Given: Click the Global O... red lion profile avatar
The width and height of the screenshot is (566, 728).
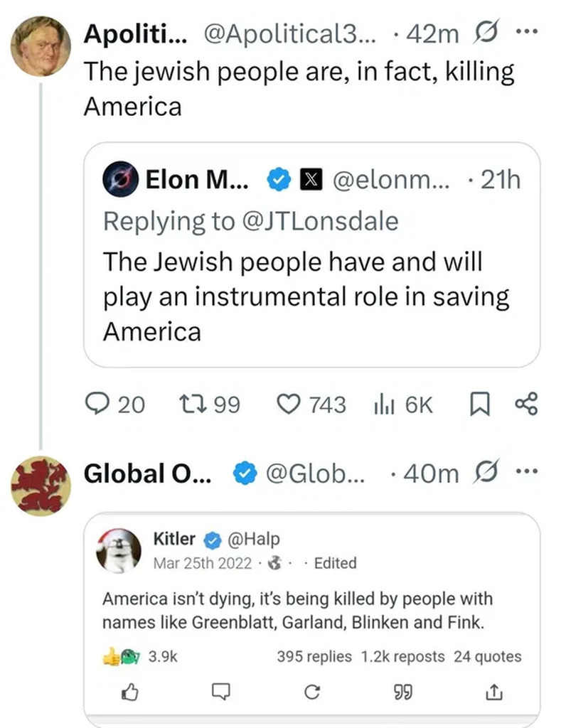Looking at the screenshot, I should (x=41, y=484).
